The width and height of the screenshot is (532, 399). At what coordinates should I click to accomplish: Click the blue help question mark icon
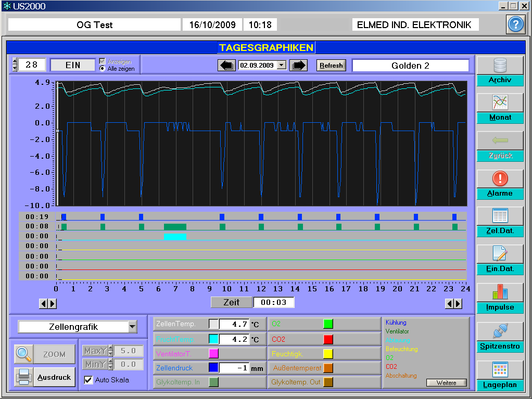(x=515, y=24)
